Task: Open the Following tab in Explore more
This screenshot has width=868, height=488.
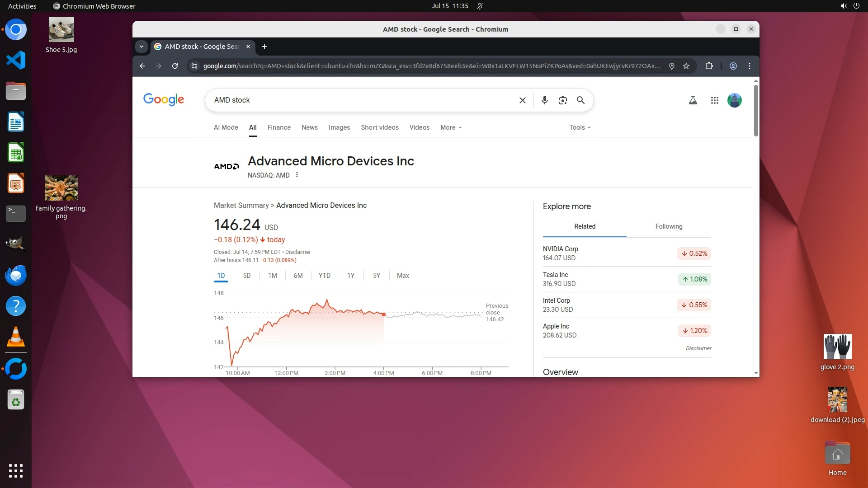Action: coord(669,226)
